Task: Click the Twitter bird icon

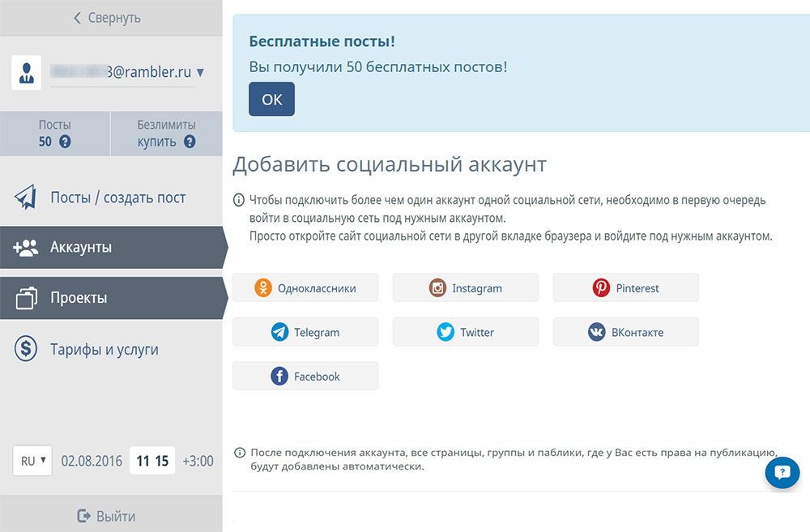Action: coord(446,332)
